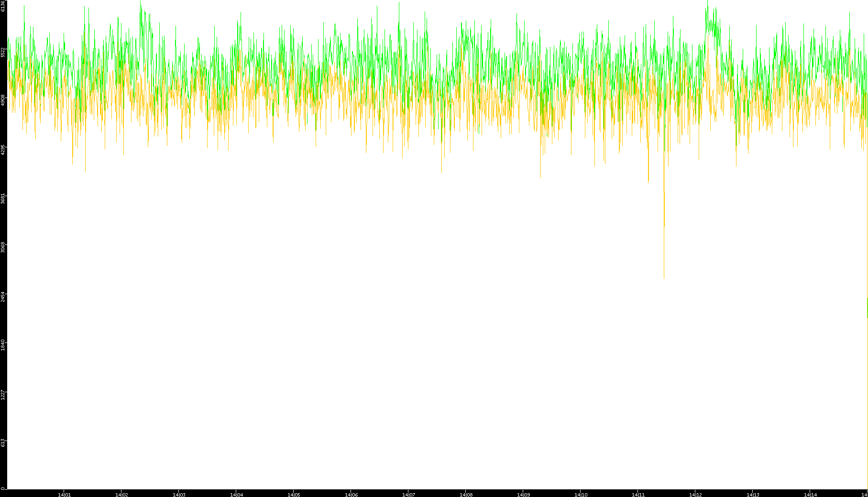Viewport: 868px width, 497px height.
Task: Select the 613 y-axis value label
Action: pyautogui.click(x=3, y=442)
